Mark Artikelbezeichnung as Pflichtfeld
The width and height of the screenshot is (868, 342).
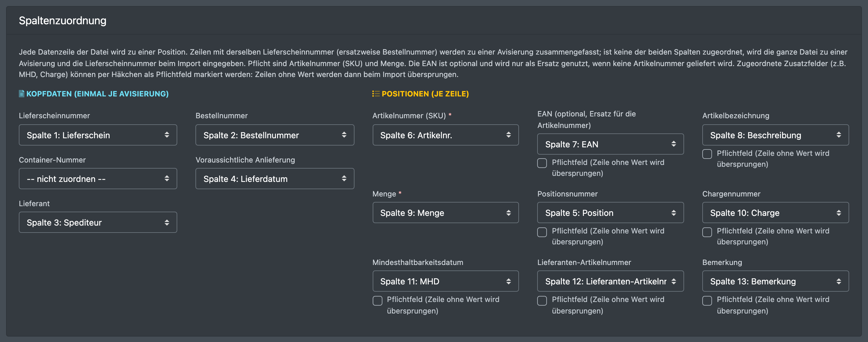pos(707,154)
